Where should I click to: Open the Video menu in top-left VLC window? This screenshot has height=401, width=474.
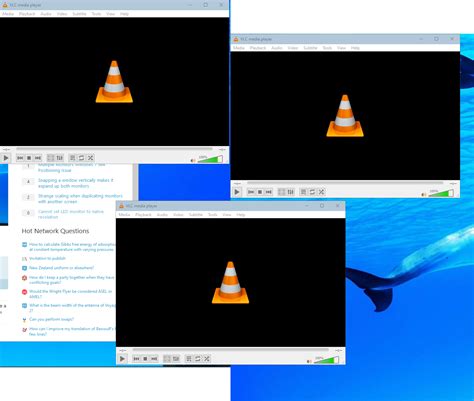coord(62,14)
